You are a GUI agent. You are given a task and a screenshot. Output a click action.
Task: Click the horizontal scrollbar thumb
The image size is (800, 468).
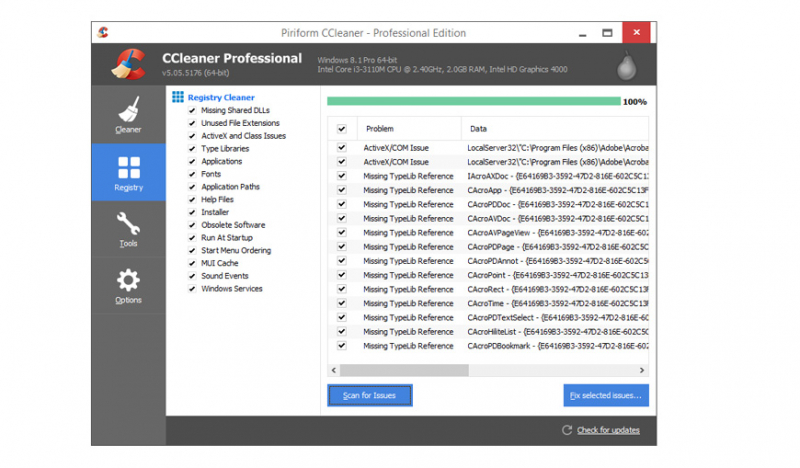(404, 370)
